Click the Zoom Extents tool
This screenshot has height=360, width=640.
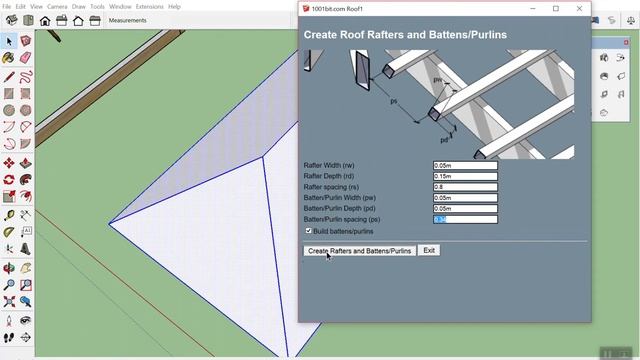coord(9,302)
